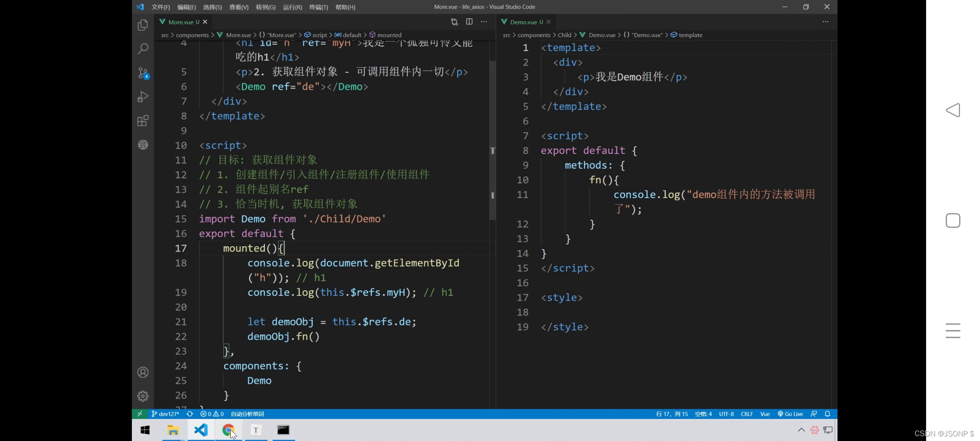Open the Run and Debug view

point(143,97)
